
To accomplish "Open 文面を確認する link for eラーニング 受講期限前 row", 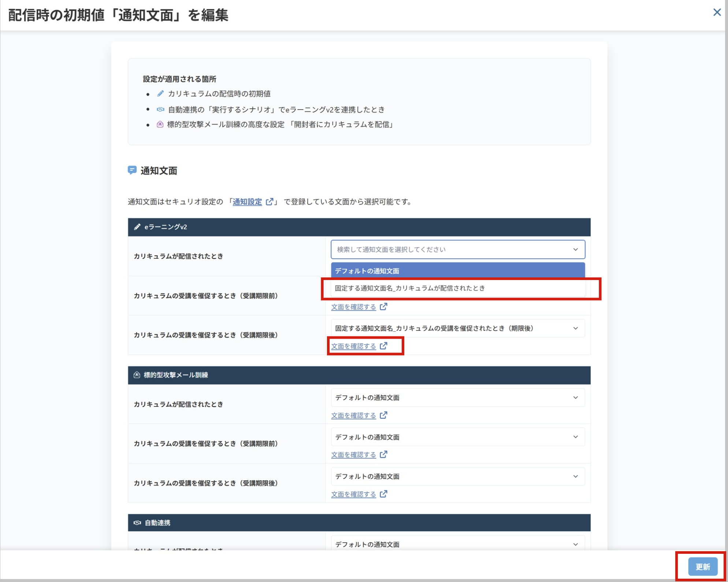I will click(x=354, y=307).
